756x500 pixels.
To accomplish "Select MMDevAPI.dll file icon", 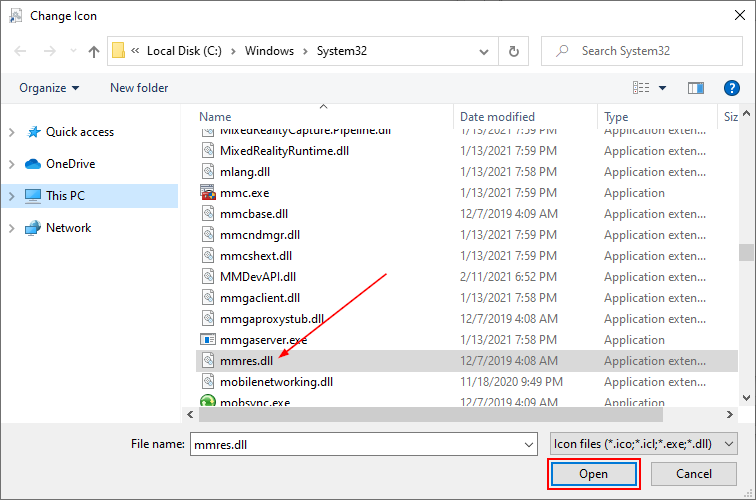I will point(208,277).
